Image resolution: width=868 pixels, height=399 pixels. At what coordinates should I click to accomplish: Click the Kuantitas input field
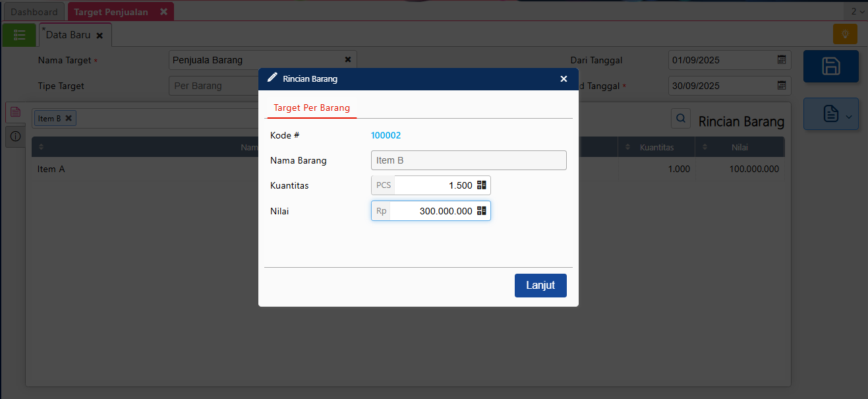click(x=434, y=185)
